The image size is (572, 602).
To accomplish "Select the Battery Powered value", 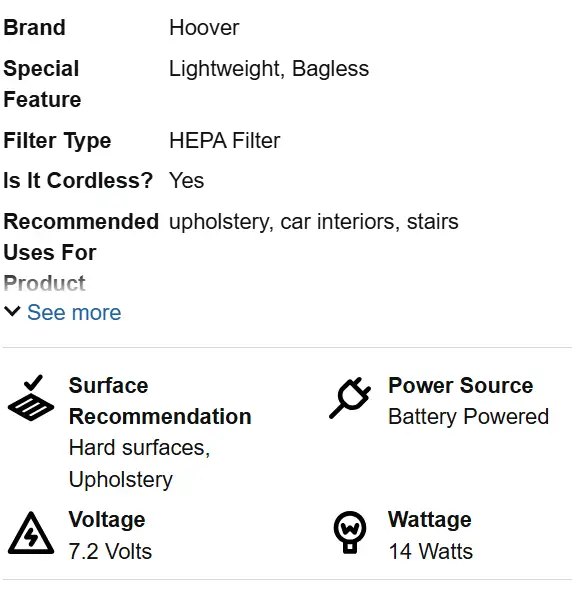I will pos(468,417).
